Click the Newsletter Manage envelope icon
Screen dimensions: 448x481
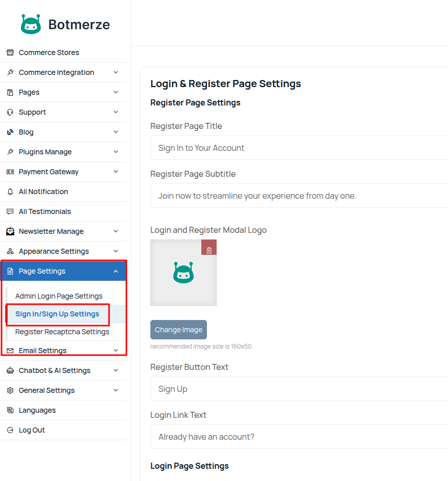point(10,231)
